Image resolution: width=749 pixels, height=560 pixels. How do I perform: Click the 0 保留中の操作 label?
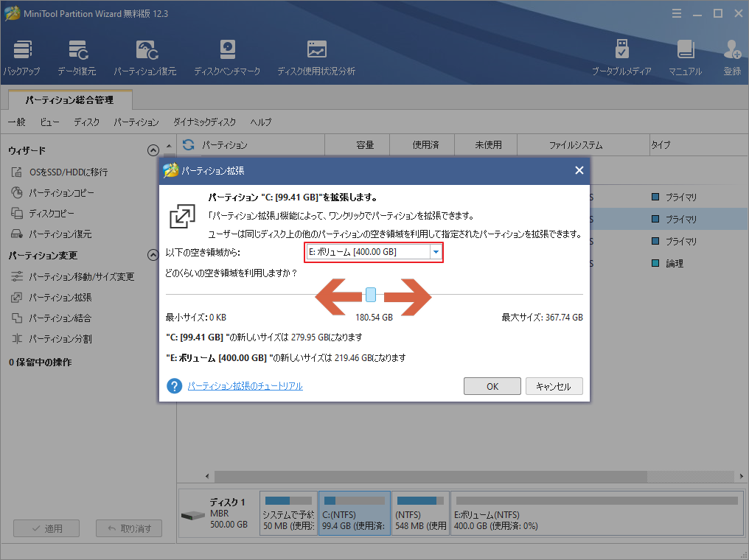tap(40, 363)
